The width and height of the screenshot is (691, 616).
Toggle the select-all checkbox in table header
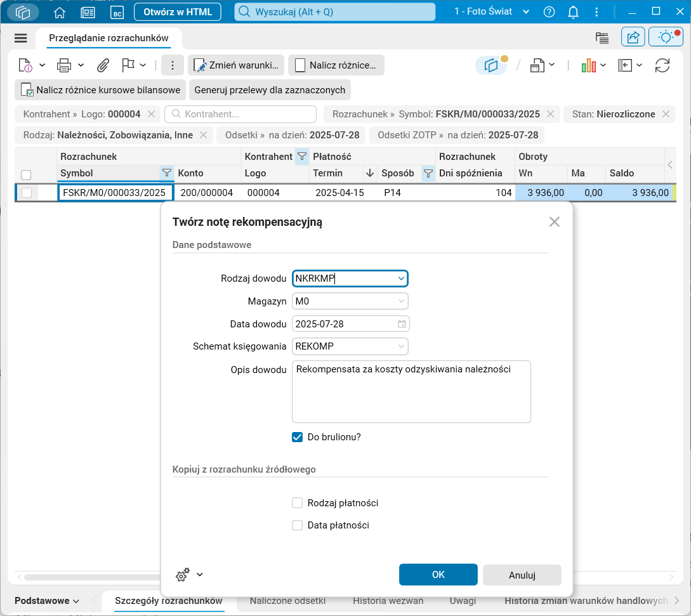26,175
